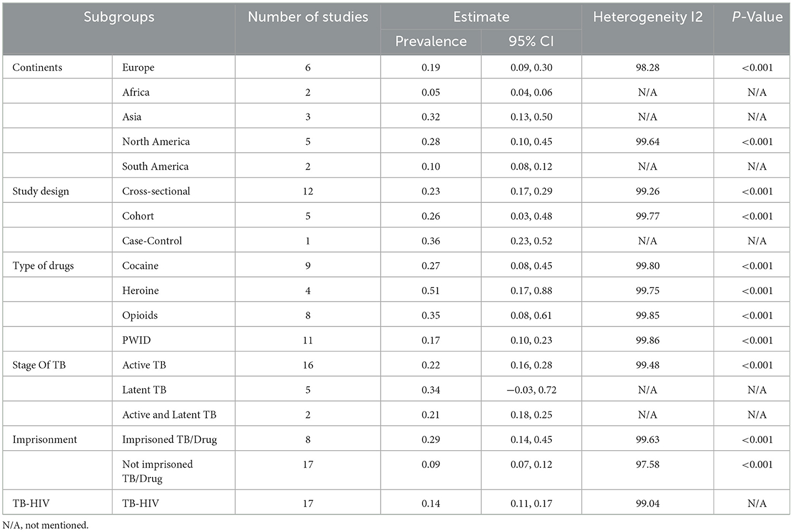Screen dimensions: 793x532
Task: Click the 'N/A, not mentioned.' footnote
Action: coord(45,525)
